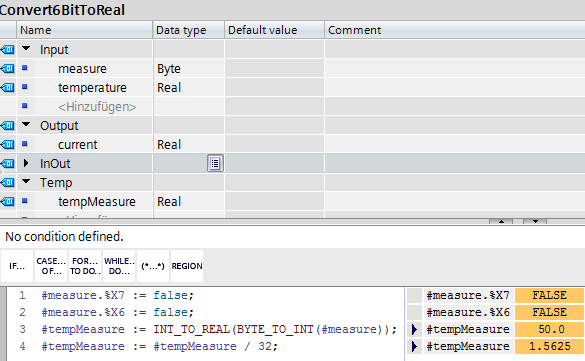Select the temperature input variable
The height and width of the screenshot is (361, 585).
pos(92,88)
